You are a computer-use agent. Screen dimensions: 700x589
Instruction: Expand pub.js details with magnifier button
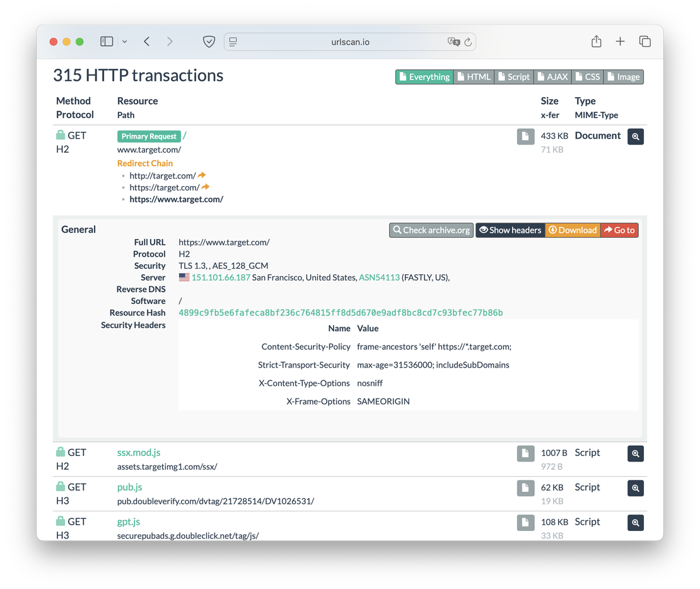coord(635,487)
